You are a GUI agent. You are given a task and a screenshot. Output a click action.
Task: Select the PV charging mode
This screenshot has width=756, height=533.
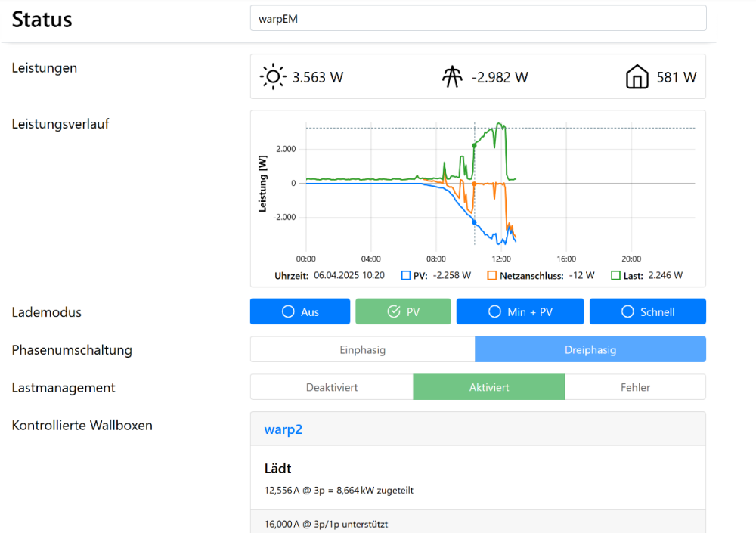403,311
